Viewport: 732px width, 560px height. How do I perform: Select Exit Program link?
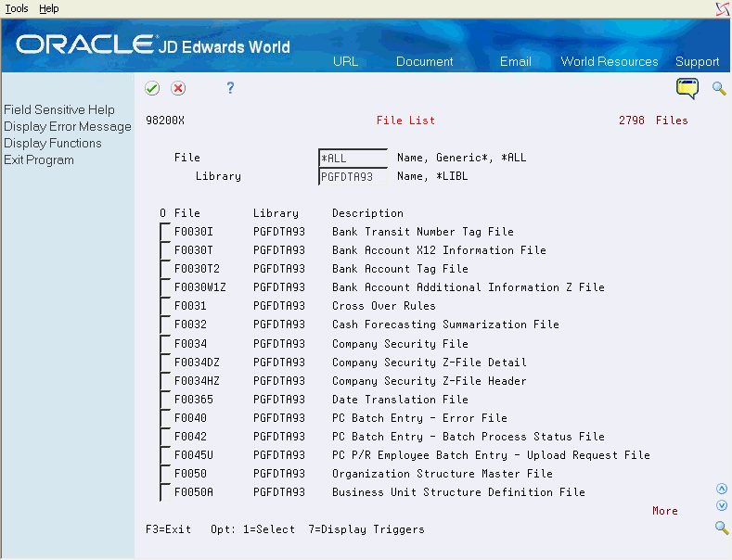pyautogui.click(x=39, y=160)
